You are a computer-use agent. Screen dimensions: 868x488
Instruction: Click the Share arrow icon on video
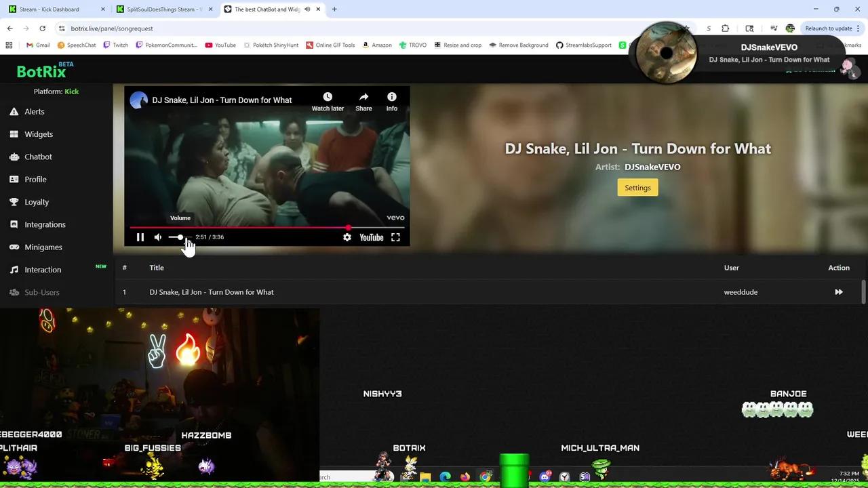[364, 97]
